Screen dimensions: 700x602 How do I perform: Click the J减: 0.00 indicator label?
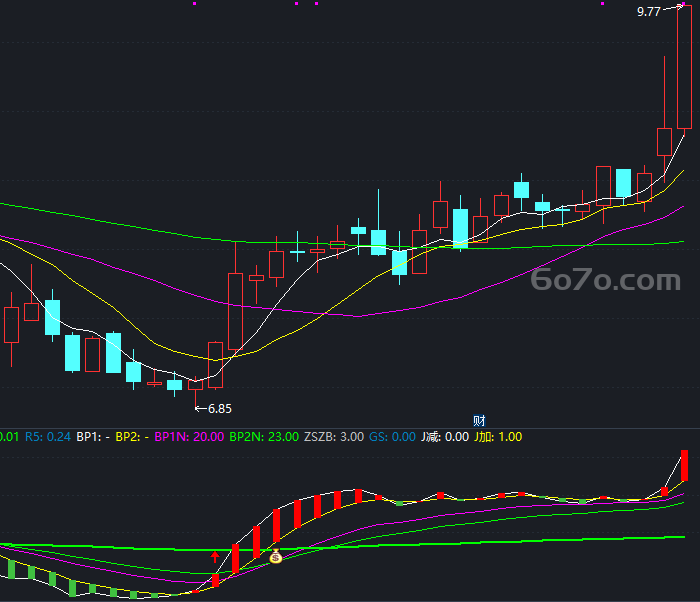[x=445, y=437]
